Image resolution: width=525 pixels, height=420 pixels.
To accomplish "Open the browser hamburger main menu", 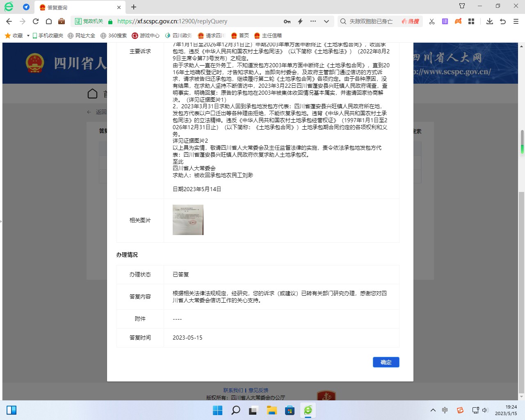I will tap(516, 21).
